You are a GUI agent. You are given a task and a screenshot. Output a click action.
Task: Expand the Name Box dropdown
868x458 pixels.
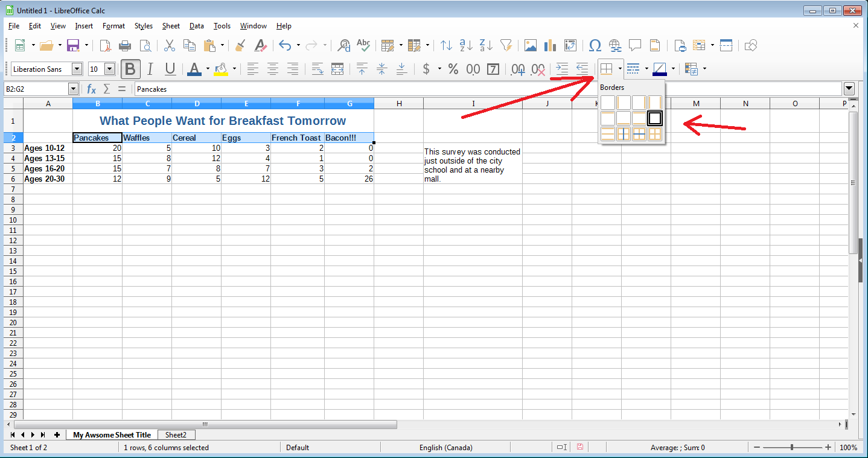(x=73, y=89)
